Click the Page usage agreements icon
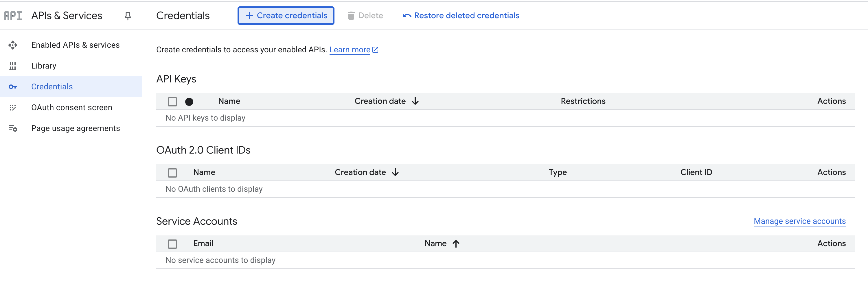Viewport: 868px width, 284px height. tap(13, 128)
